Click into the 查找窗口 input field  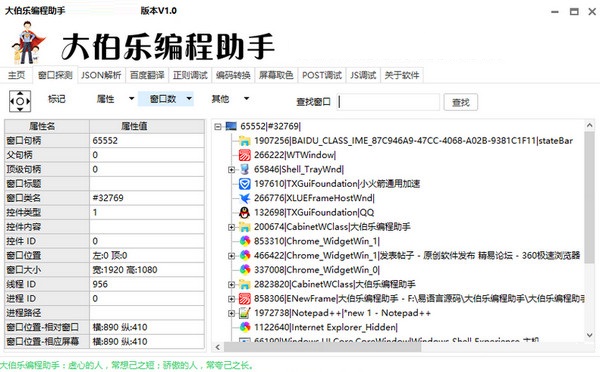388,102
